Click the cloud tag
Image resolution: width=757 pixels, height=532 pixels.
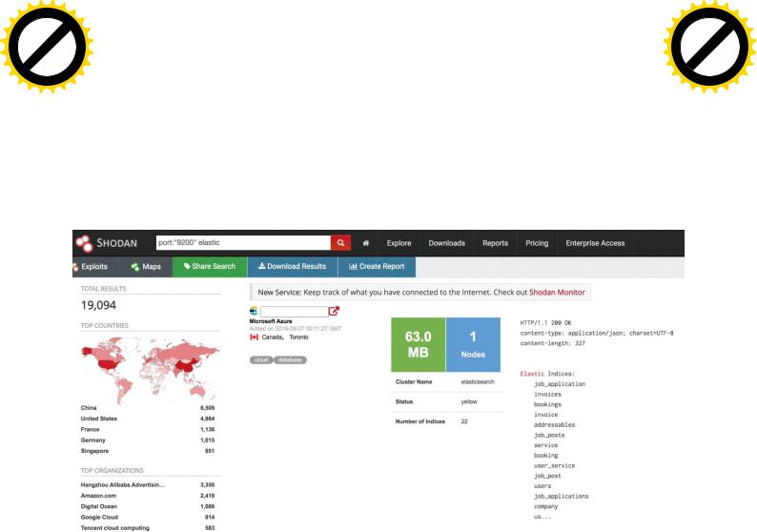coord(261,359)
